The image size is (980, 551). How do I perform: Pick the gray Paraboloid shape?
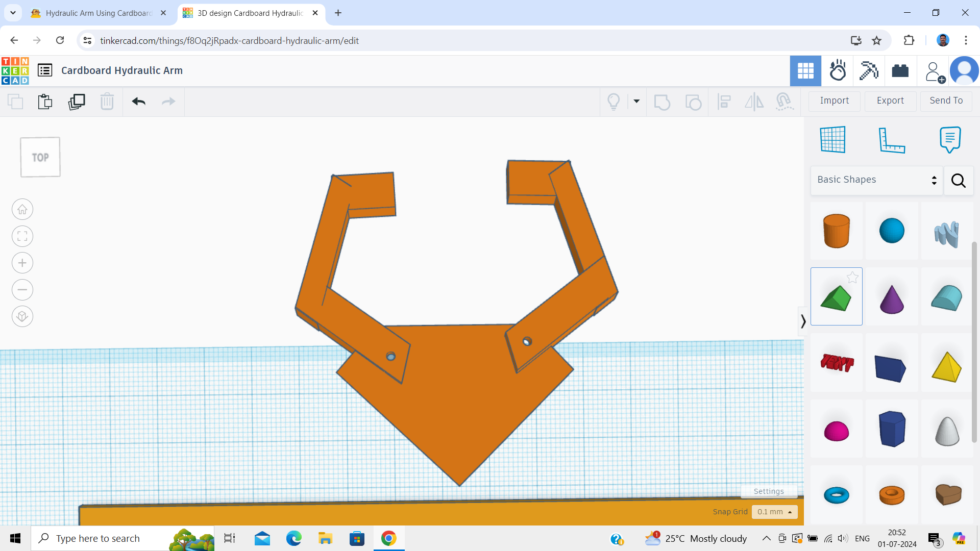coord(947,429)
